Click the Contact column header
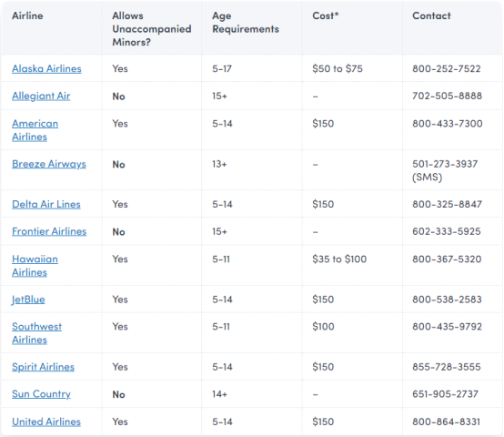 [x=432, y=15]
